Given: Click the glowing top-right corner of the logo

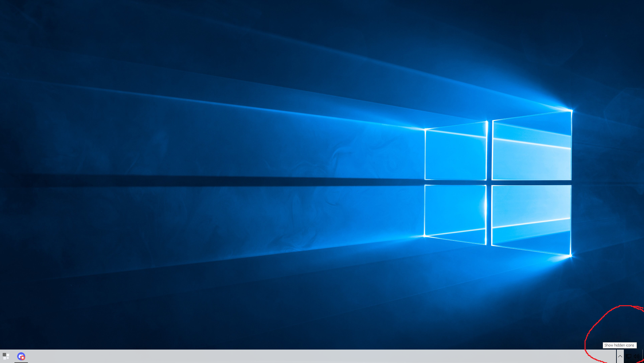Looking at the screenshot, I should tap(571, 111).
